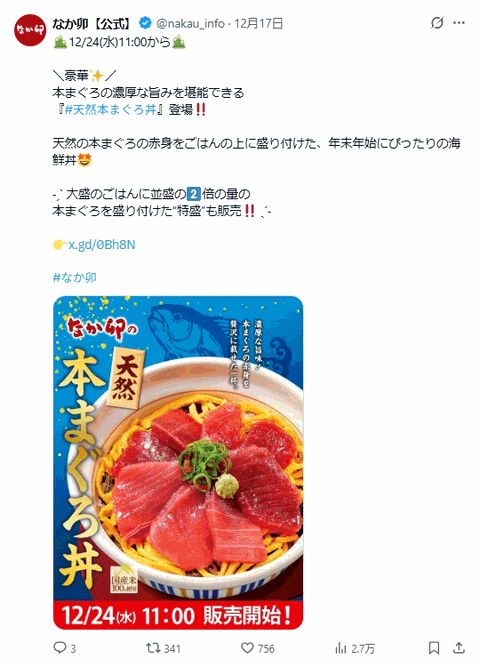The image size is (480, 667).
Task: Open the #なか卯 hashtag
Action: click(x=74, y=278)
